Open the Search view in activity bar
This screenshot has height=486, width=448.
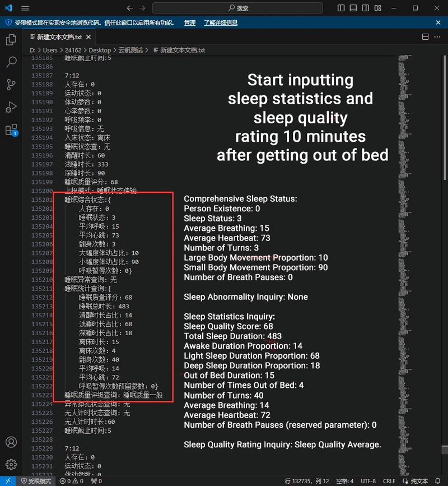coord(11,62)
